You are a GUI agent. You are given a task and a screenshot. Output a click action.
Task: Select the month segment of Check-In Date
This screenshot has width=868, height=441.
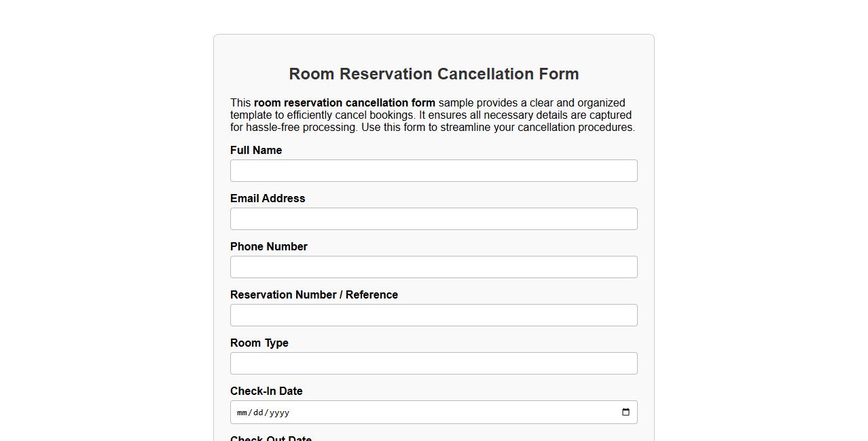(242, 412)
